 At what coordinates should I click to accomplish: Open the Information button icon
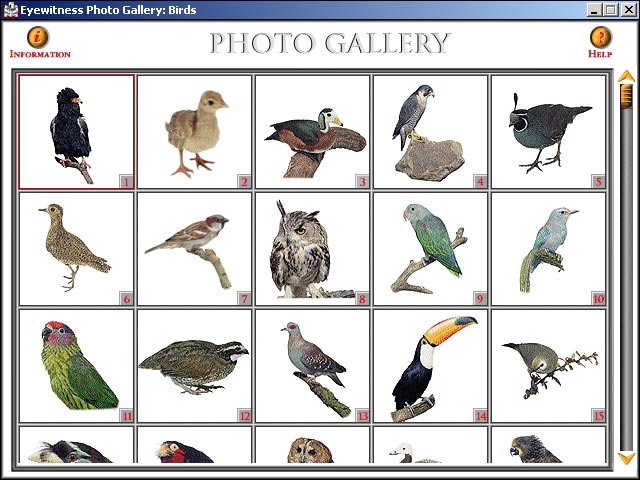[38, 37]
